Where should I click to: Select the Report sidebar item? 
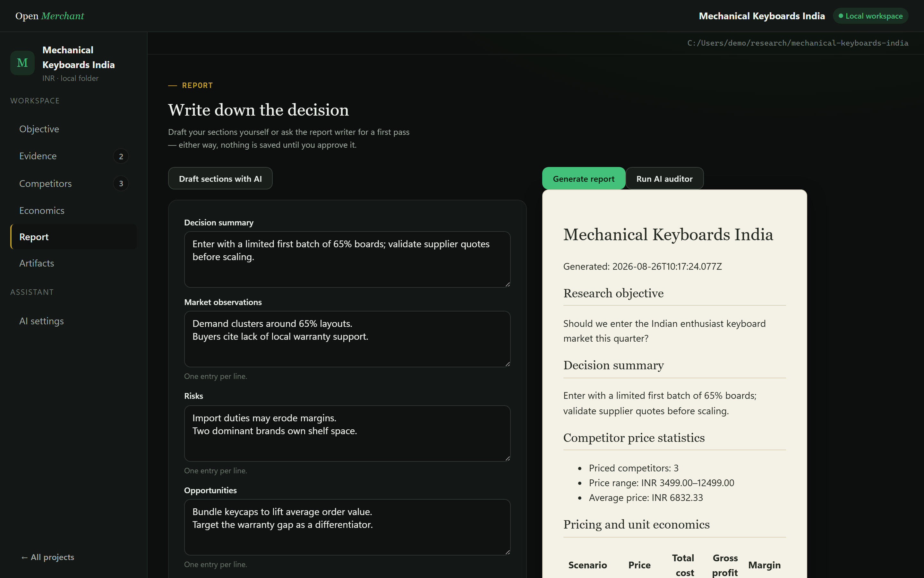[x=73, y=237]
